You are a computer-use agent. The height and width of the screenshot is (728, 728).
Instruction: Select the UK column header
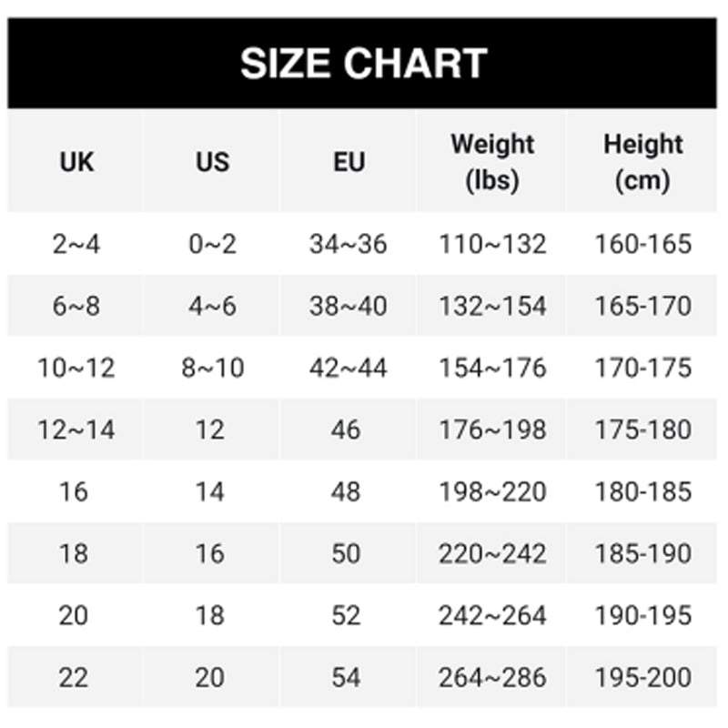[76, 162]
